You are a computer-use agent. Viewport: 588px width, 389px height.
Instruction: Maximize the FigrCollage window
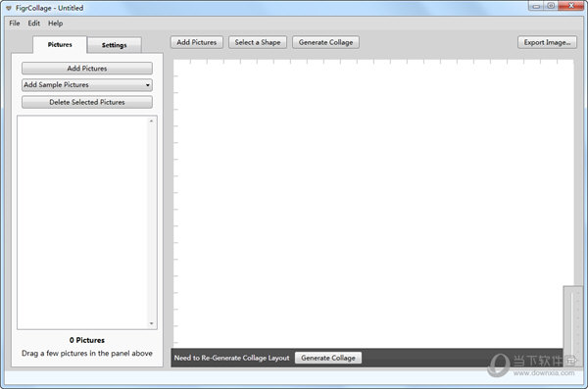(551, 6)
